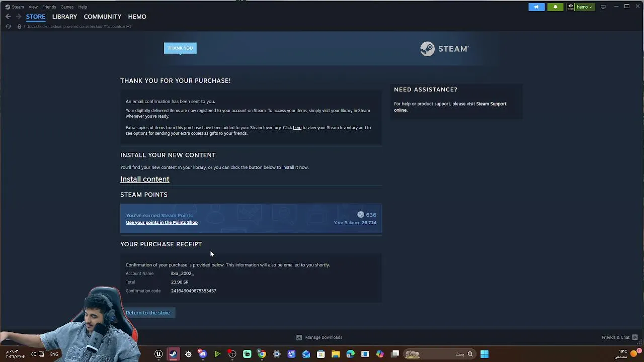
Task: Click the Steam logo in the checkout header
Action: click(444, 49)
